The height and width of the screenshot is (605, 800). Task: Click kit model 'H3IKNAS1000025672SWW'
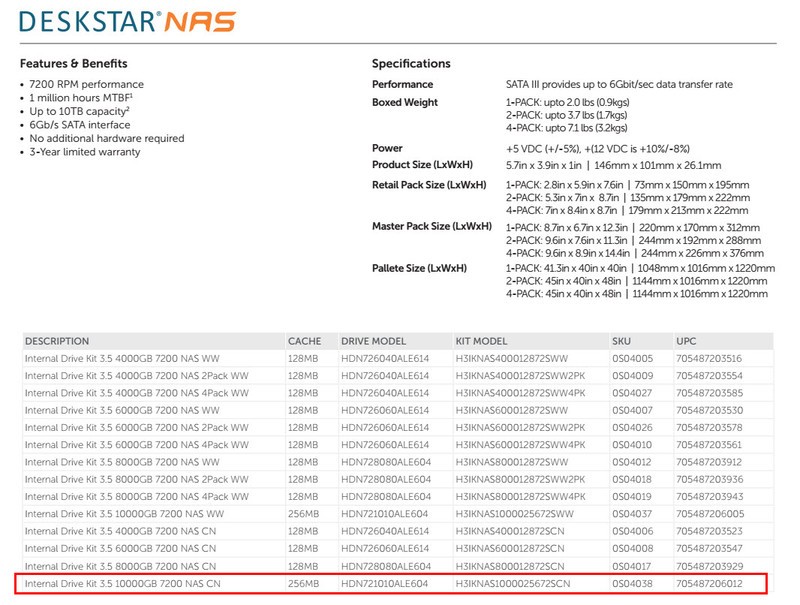[515, 514]
